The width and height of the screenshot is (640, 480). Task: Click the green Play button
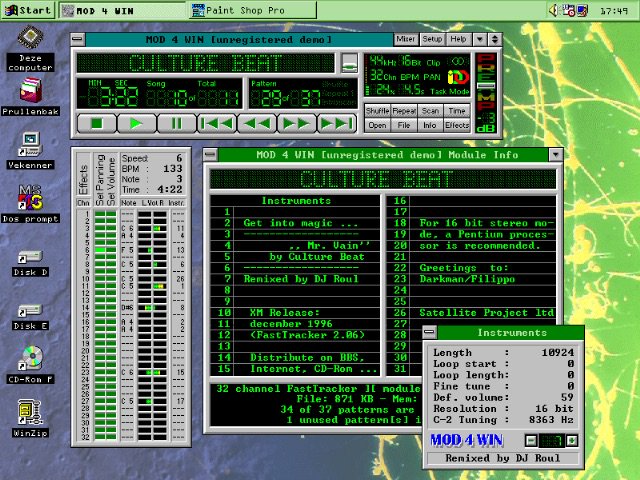(136, 123)
